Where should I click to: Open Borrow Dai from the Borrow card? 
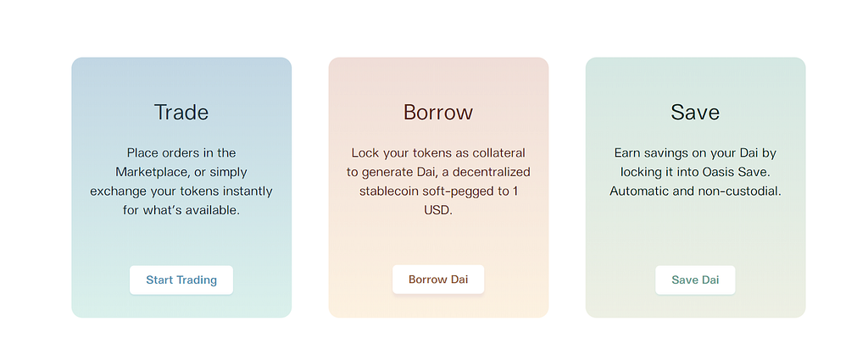(438, 280)
